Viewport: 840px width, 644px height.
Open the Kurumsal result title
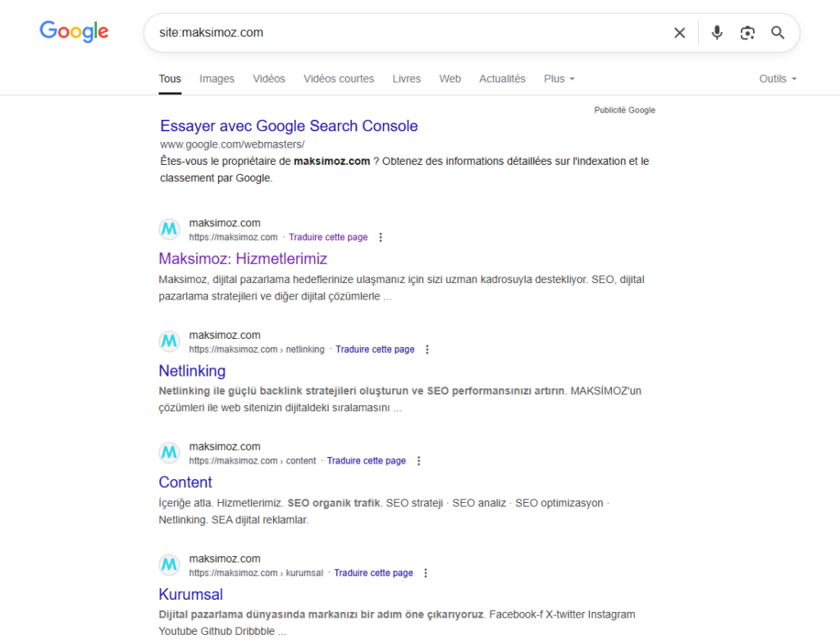pos(190,594)
